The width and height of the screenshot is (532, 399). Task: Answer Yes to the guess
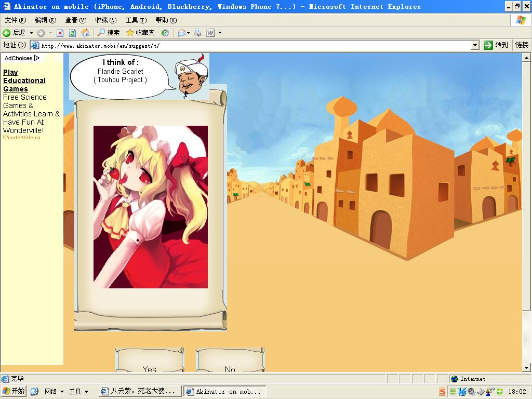click(150, 361)
